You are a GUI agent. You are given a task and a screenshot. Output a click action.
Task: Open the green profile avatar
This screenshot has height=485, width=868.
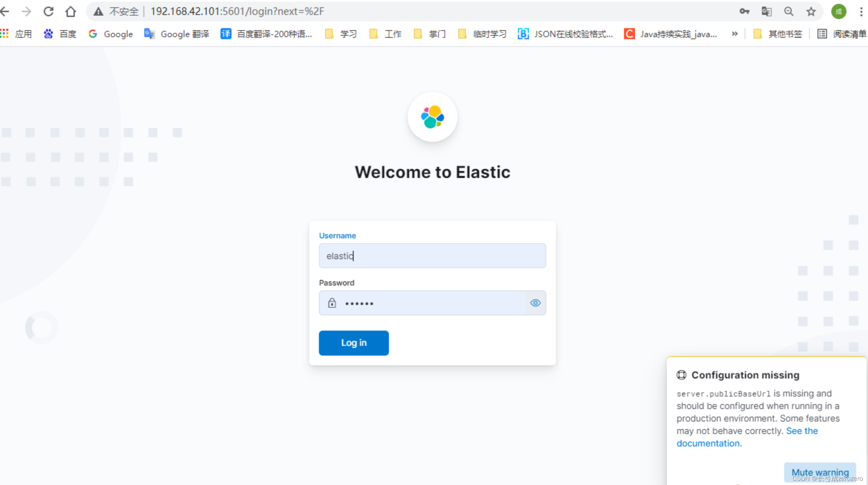pos(838,11)
